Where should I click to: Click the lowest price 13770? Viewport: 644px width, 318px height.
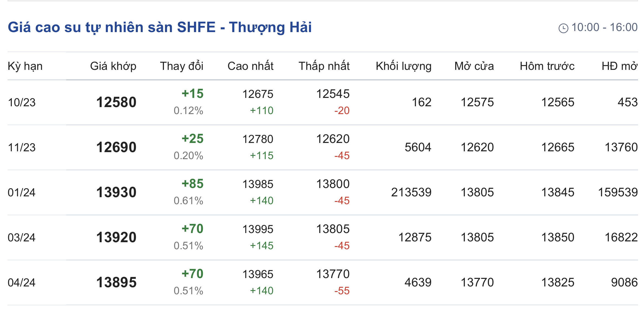[x=333, y=274]
